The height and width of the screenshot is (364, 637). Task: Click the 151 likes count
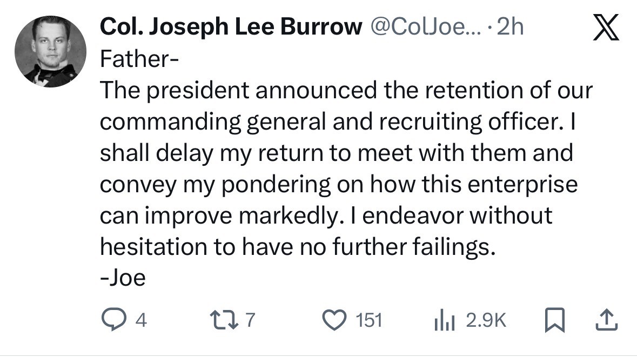[x=370, y=321]
